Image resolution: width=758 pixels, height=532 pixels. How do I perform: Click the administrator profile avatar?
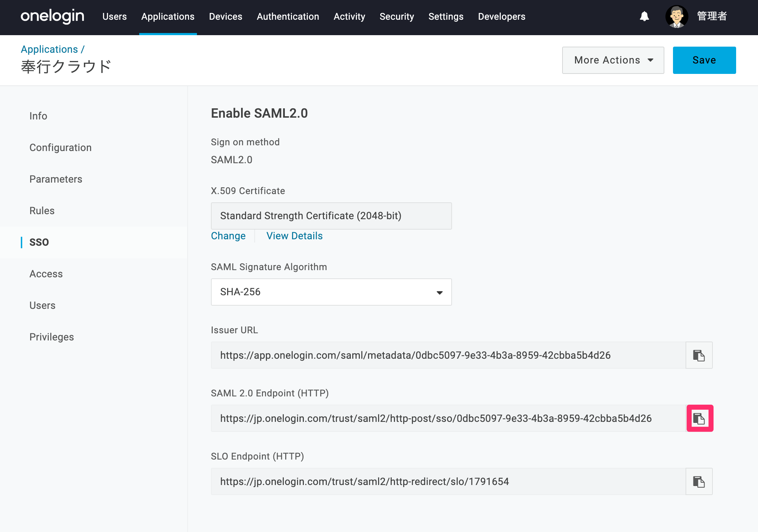coord(677,17)
